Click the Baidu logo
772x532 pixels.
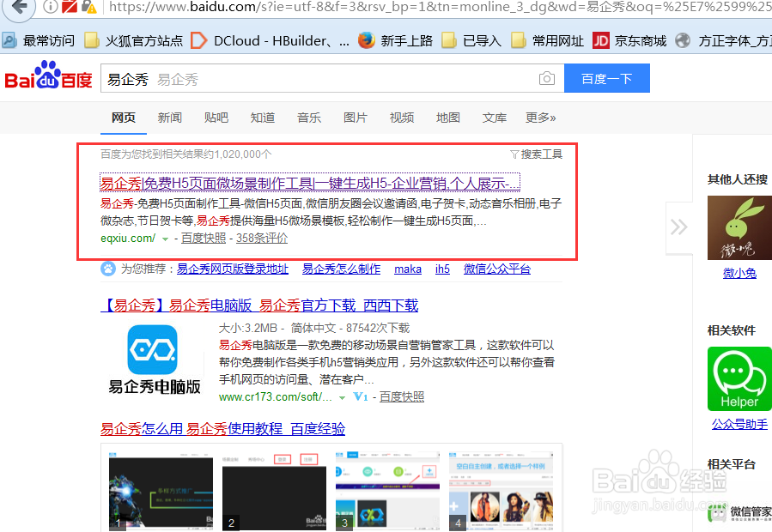point(48,76)
